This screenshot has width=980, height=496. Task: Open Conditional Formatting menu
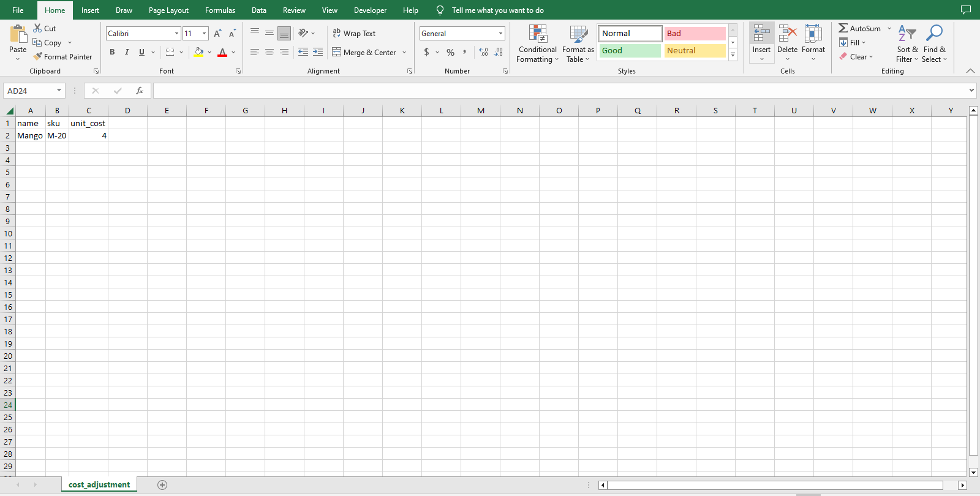(537, 44)
